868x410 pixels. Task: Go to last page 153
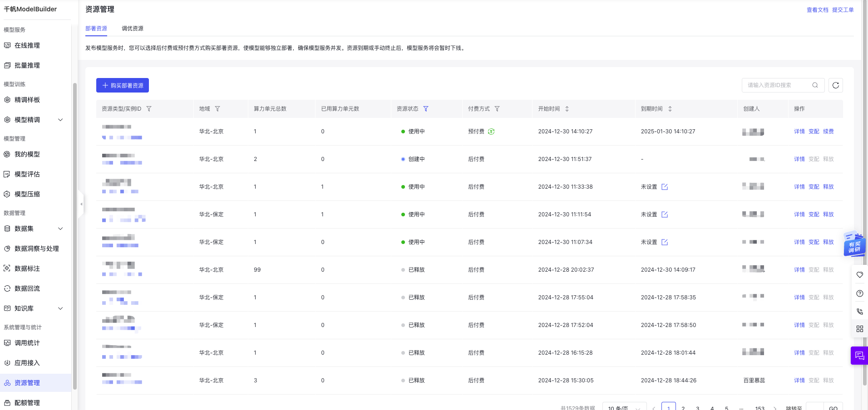[x=760, y=408]
